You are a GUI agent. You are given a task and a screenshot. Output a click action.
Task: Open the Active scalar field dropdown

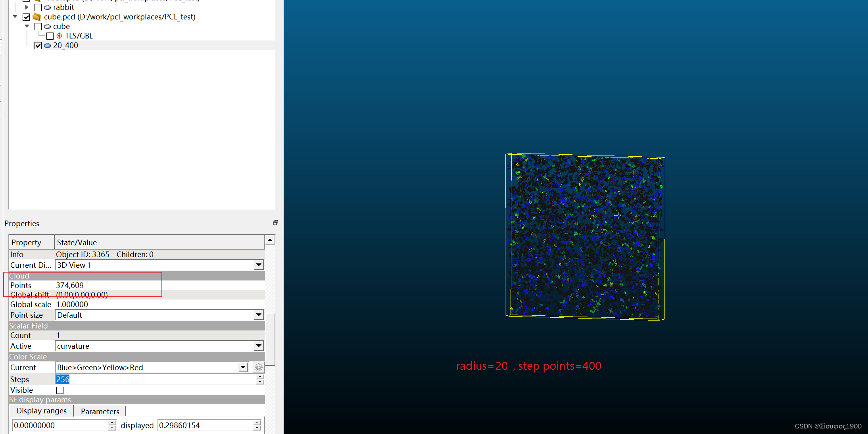tap(259, 346)
